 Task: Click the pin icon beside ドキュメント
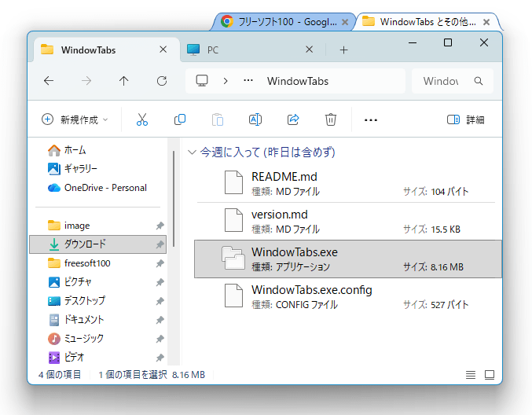pos(160,320)
